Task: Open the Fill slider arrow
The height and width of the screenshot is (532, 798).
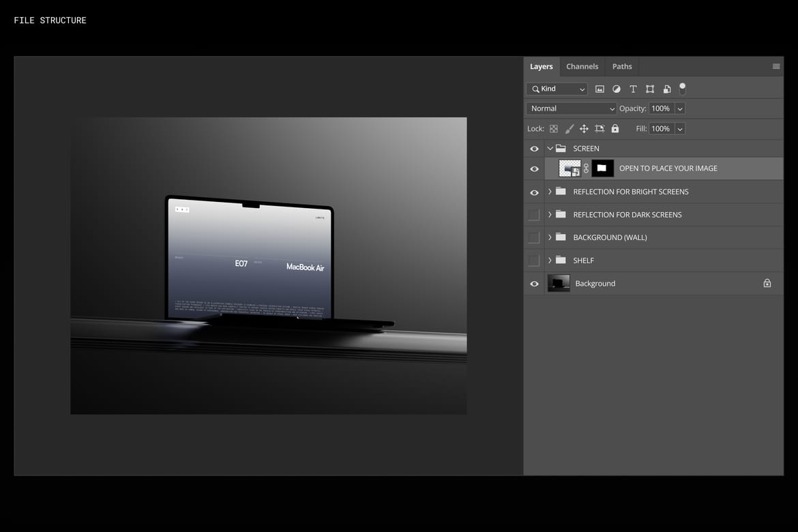Action: pos(680,129)
